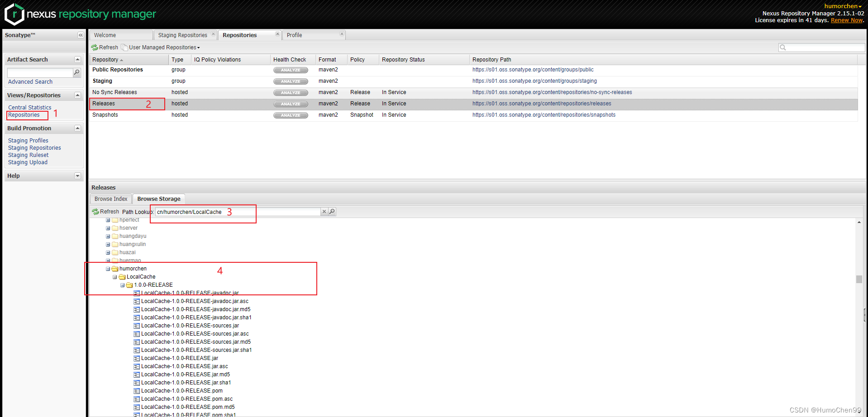Viewport: 868px width, 417px height.
Task: Open User Managed Repositories dropdown
Action: click(x=161, y=47)
